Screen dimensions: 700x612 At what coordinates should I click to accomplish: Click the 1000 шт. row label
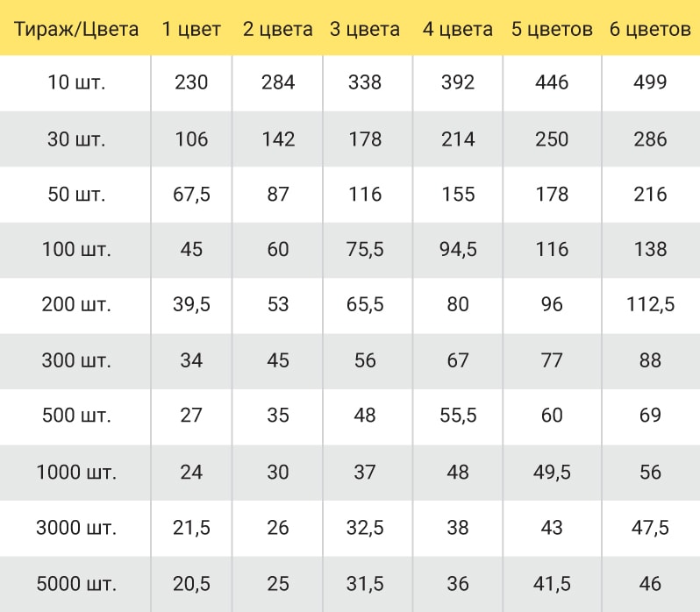(76, 473)
